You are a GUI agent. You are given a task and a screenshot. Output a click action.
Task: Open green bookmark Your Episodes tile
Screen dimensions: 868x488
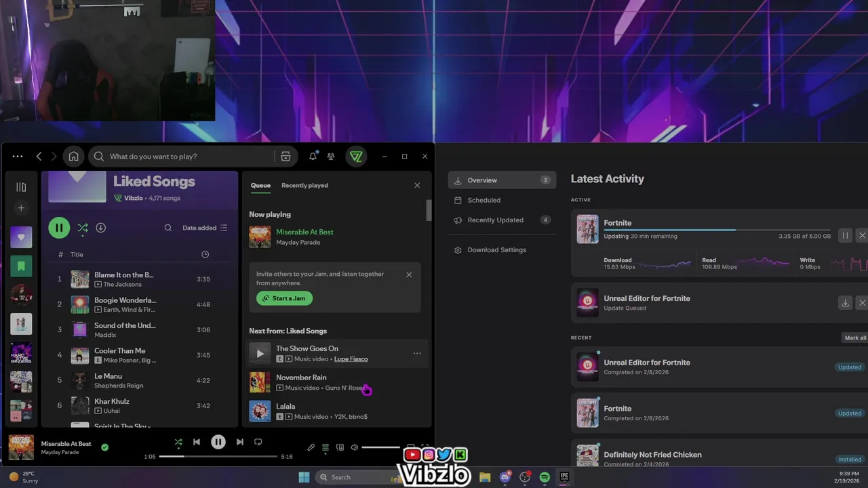tap(21, 266)
